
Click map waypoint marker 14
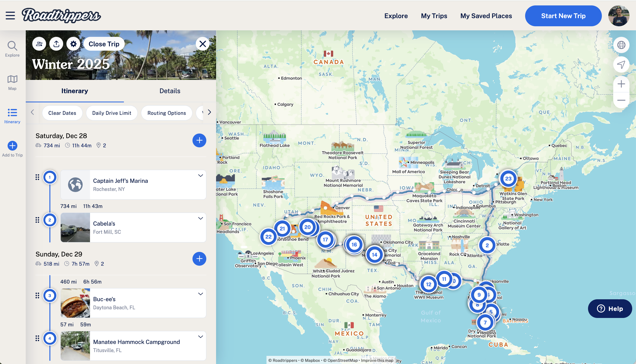374,255
